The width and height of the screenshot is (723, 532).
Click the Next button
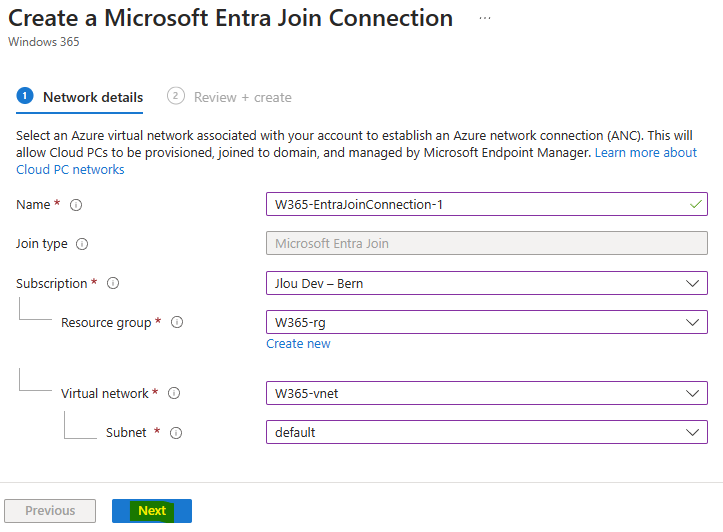[152, 511]
